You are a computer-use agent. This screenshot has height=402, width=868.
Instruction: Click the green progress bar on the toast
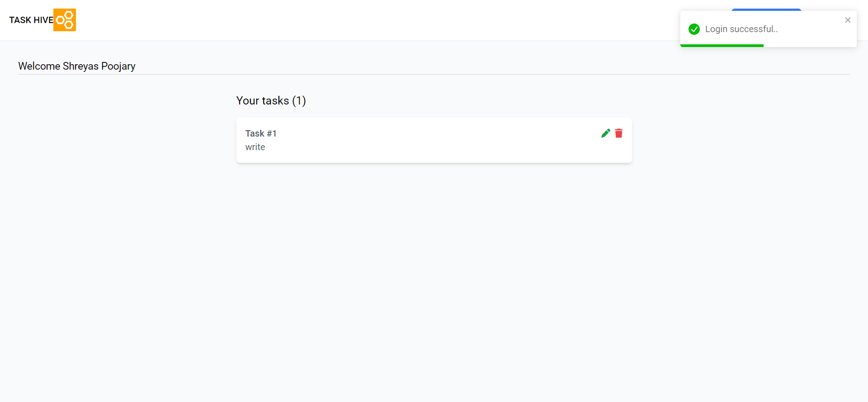(x=722, y=45)
